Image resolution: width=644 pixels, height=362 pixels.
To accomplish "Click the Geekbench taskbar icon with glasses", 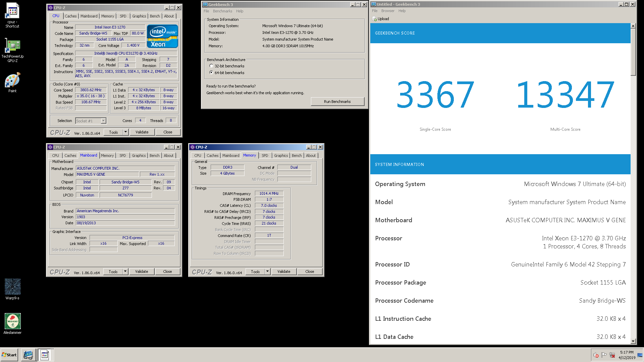I will [29, 355].
